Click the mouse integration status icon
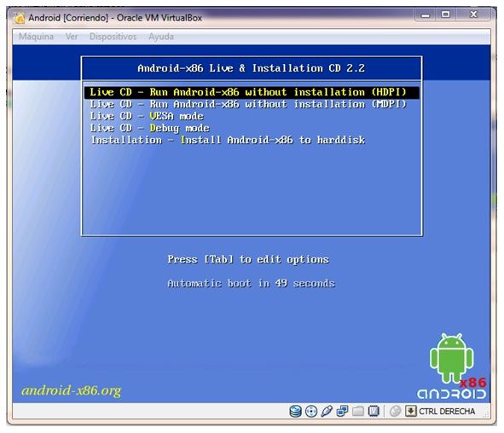 point(395,411)
